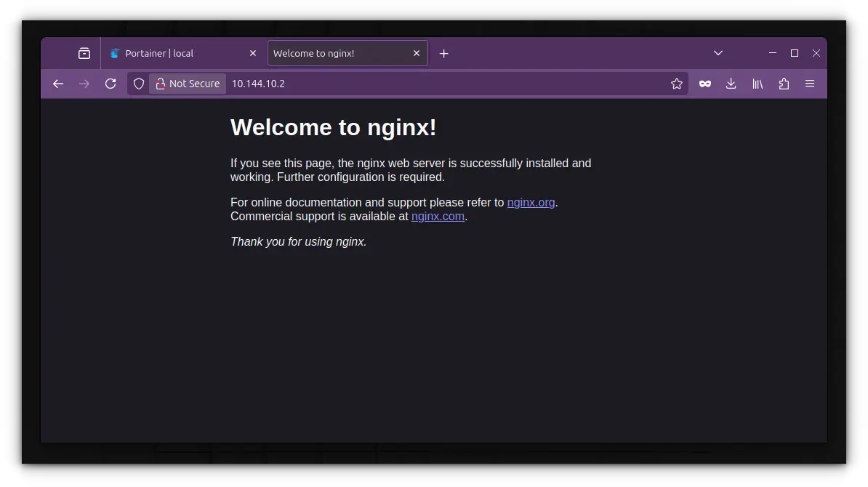This screenshot has height=487, width=868.
Task: Open the hamburger application menu
Action: [810, 84]
